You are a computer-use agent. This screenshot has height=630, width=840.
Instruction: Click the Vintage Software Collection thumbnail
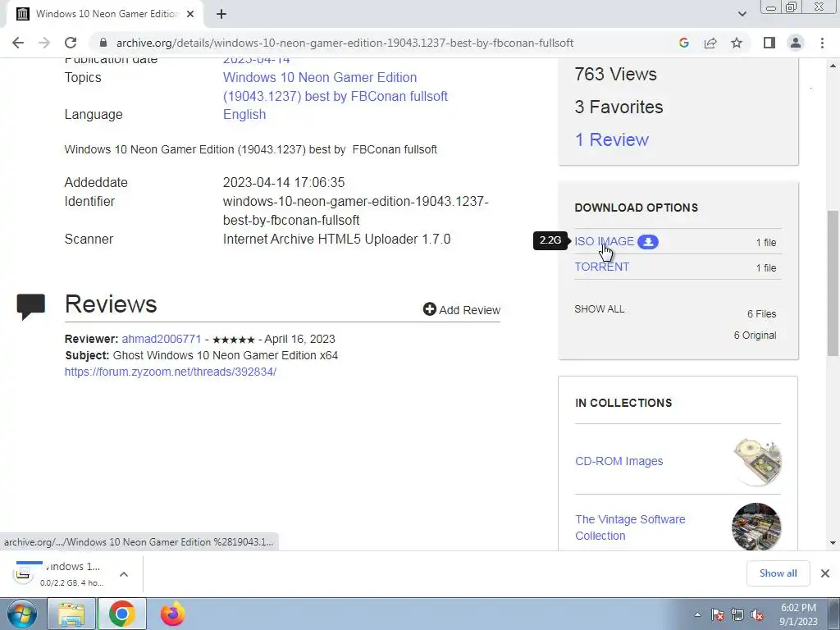coord(756,527)
